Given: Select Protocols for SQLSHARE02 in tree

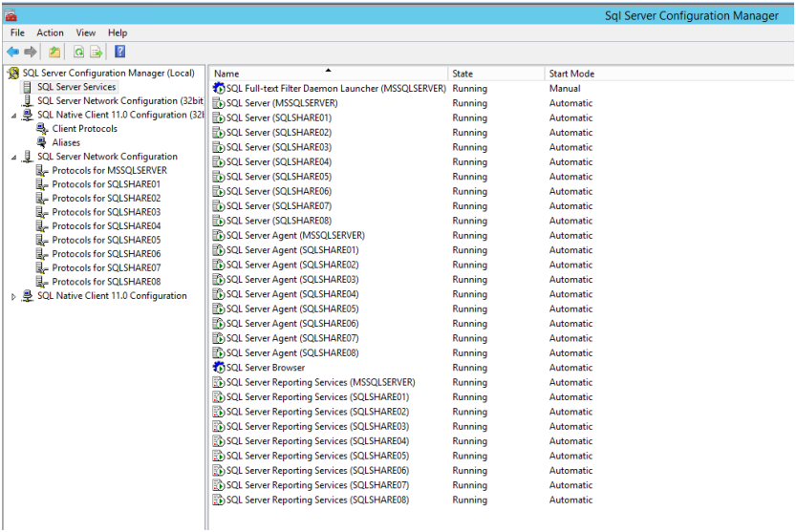Looking at the screenshot, I should pyautogui.click(x=106, y=199).
